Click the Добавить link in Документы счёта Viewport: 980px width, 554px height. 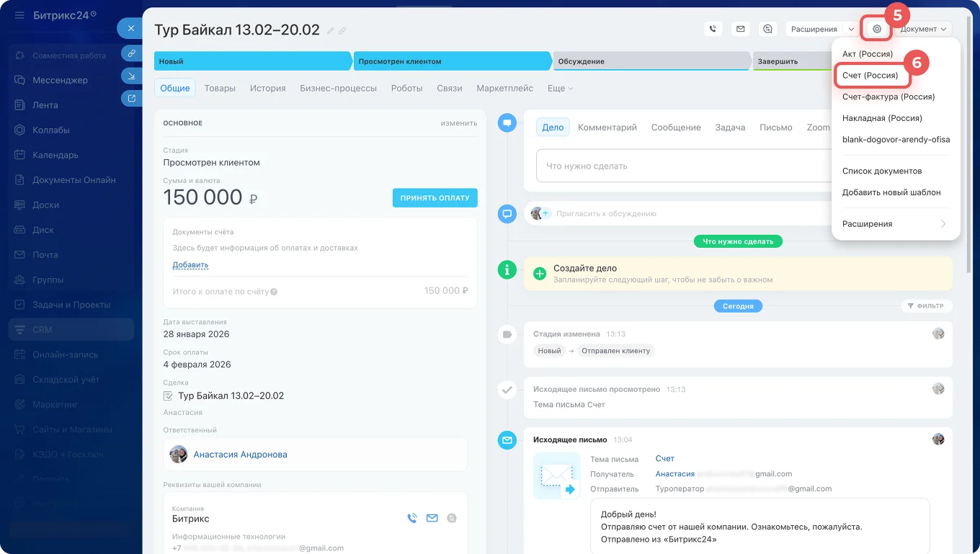pos(190,264)
